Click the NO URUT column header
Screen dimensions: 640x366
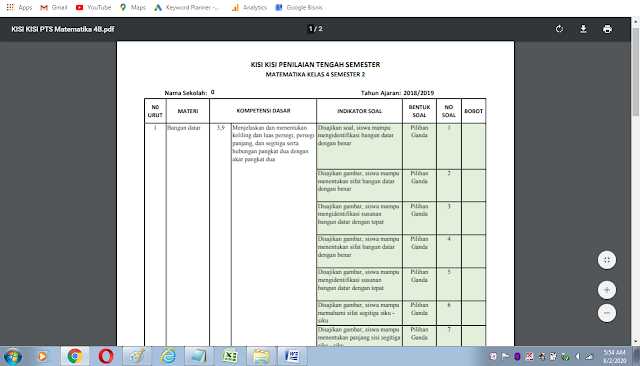click(x=155, y=111)
